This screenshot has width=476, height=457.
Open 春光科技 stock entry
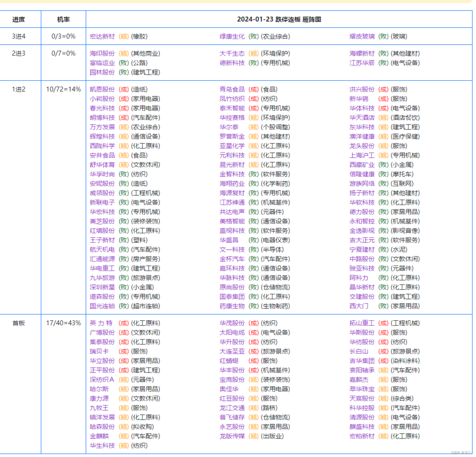pyautogui.click(x=102, y=108)
